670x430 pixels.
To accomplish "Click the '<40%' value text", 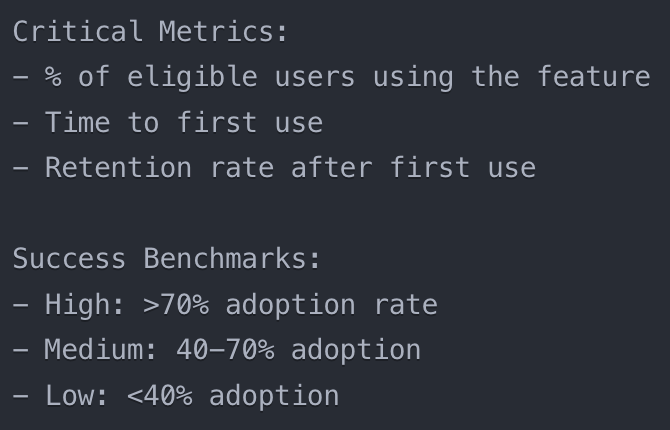I will tap(159, 396).
